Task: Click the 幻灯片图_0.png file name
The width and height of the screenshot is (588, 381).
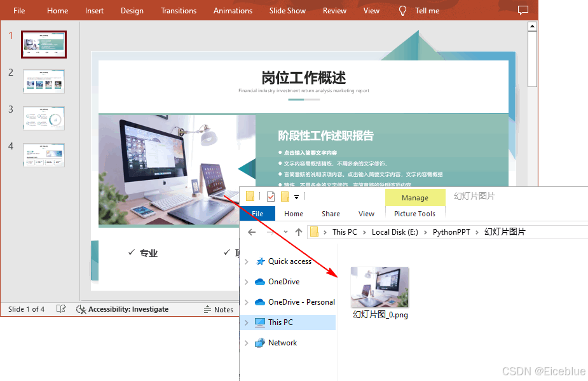Action: (380, 315)
